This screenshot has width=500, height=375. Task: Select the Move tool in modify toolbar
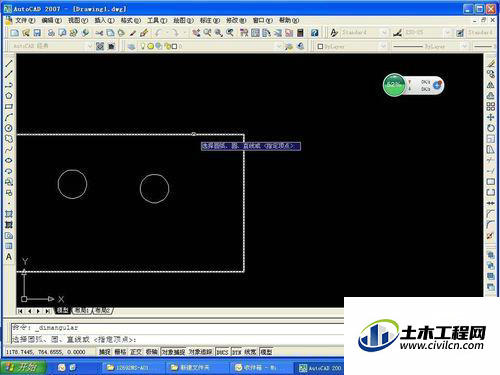pyautogui.click(x=490, y=117)
